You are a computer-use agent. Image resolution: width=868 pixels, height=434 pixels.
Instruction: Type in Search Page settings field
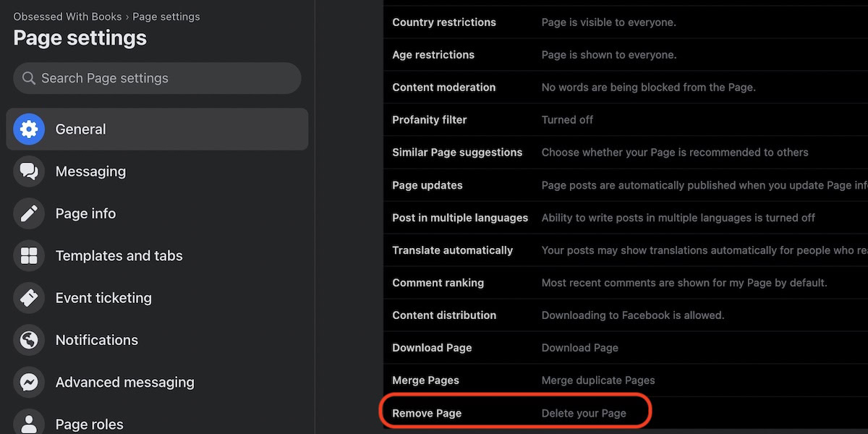coord(166,78)
